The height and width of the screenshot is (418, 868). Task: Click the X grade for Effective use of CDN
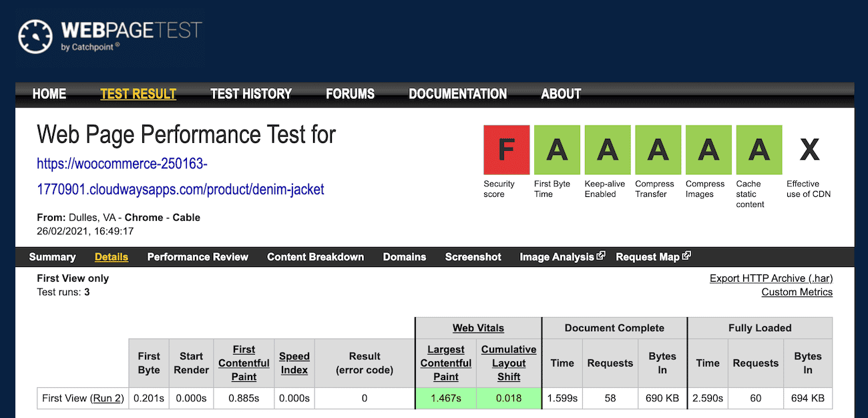click(x=809, y=150)
